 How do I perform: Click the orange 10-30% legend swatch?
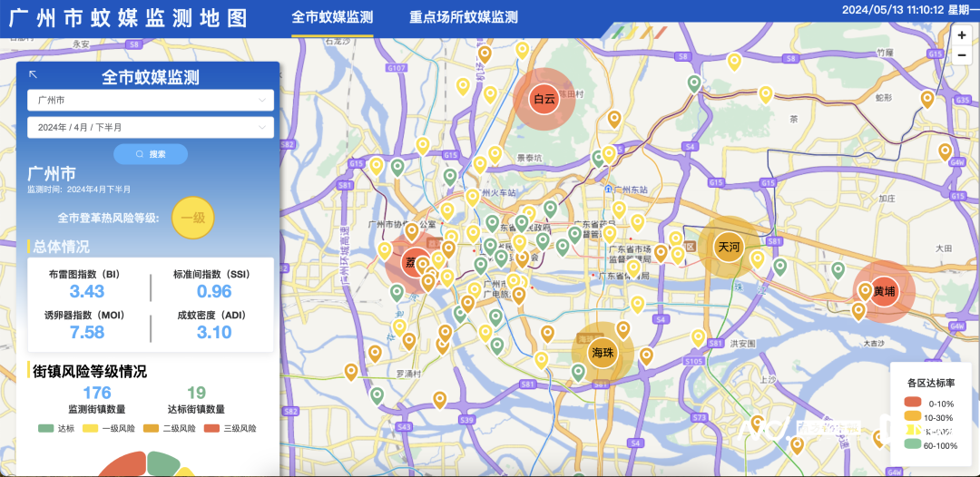tap(913, 417)
